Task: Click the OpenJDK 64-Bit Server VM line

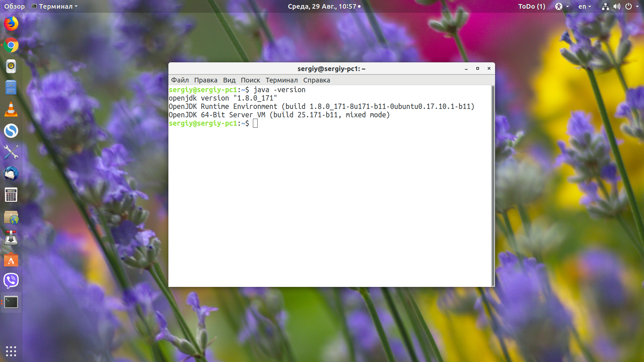Action: coord(279,115)
